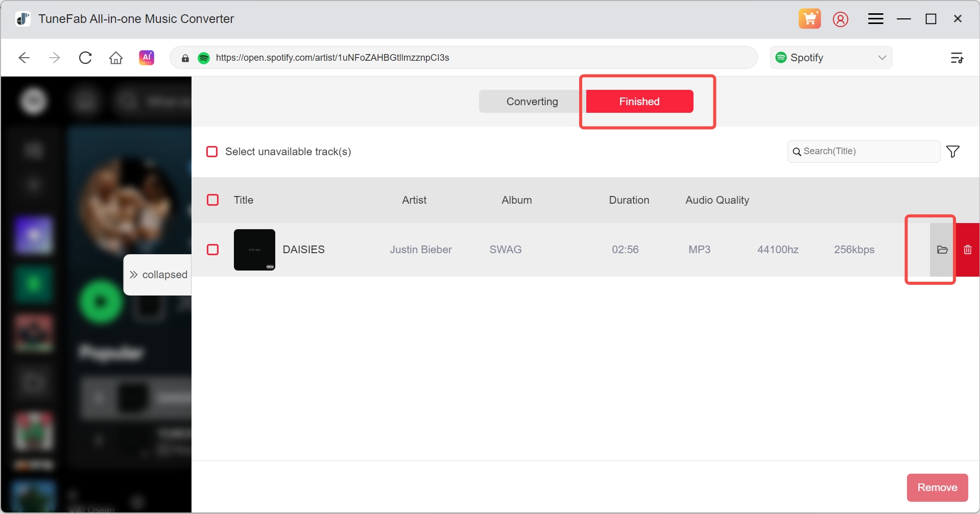Open the filter icon beside the search box
Screen dimensions: 980x514
[953, 151]
